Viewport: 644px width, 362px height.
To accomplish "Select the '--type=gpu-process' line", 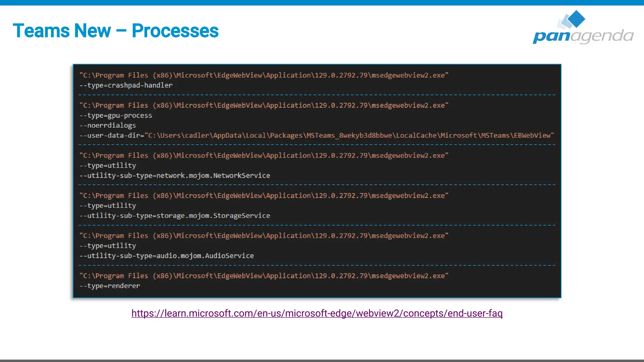I will point(116,115).
